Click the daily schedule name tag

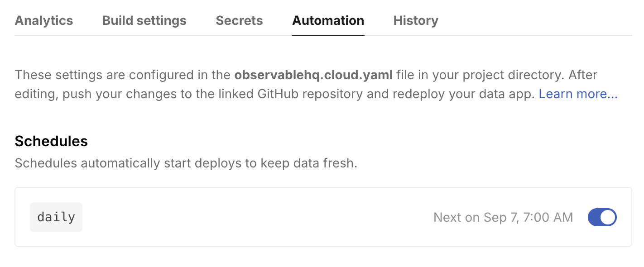click(56, 217)
